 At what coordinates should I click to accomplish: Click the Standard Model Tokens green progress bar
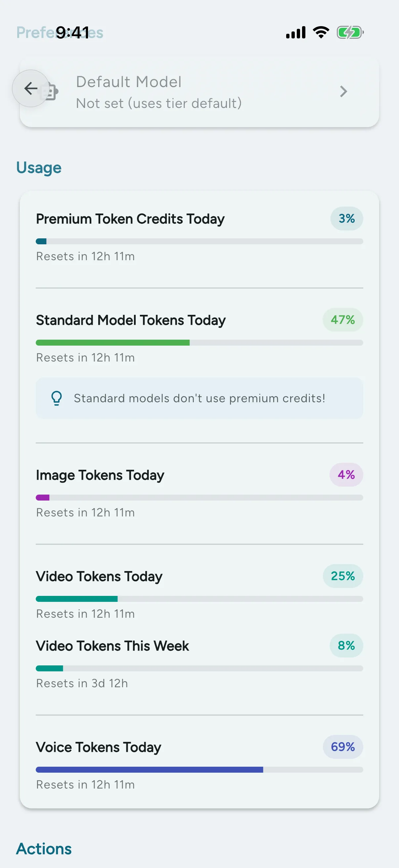tap(199, 343)
